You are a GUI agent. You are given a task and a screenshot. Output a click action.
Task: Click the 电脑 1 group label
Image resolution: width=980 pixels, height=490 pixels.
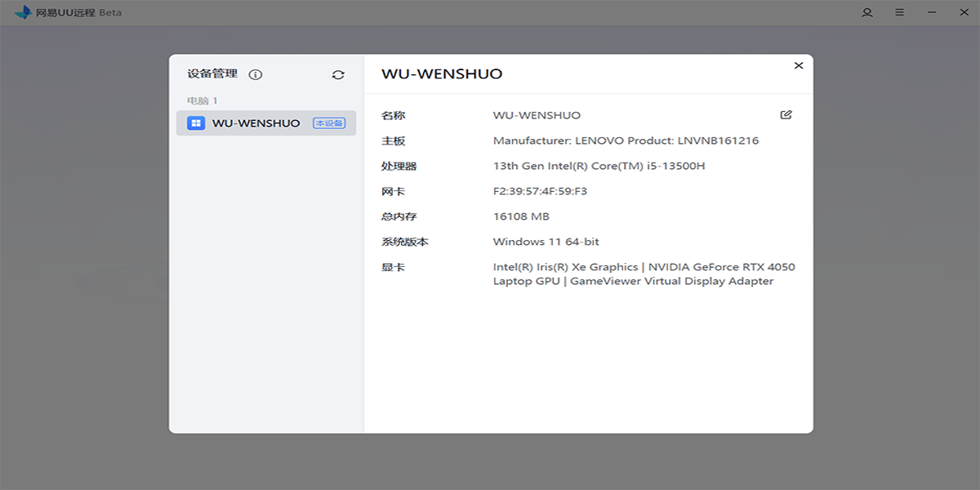pos(203,100)
